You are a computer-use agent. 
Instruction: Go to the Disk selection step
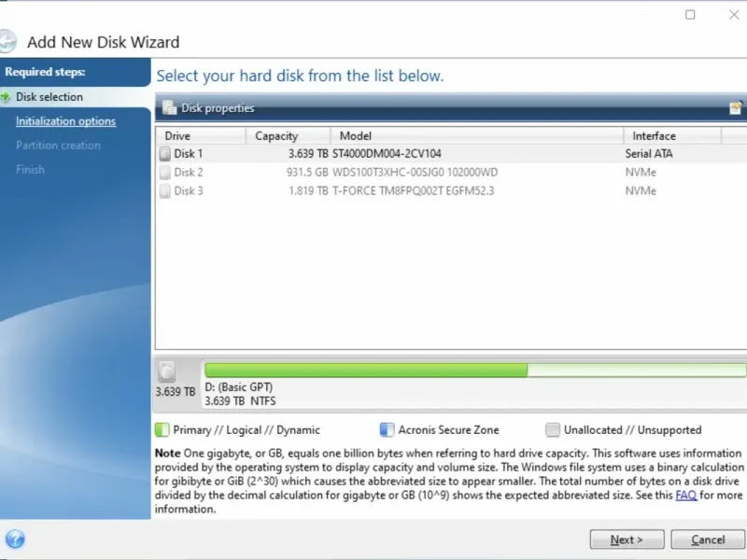pyautogui.click(x=49, y=97)
